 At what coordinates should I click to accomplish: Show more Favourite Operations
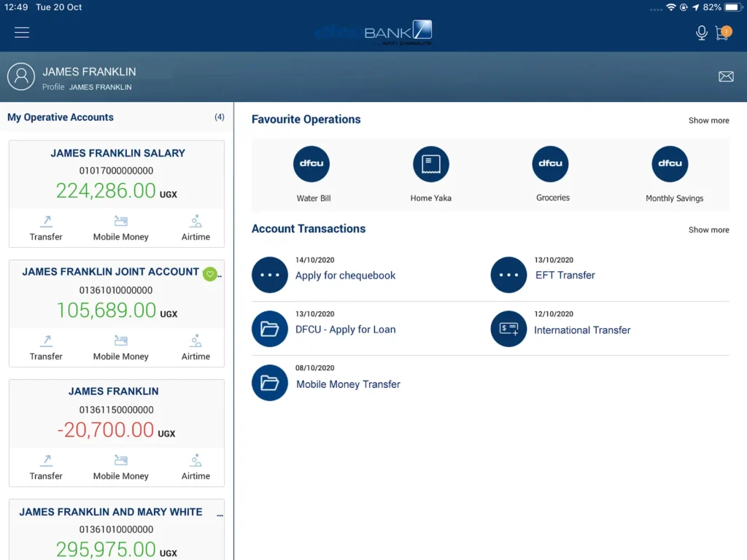[x=708, y=120]
